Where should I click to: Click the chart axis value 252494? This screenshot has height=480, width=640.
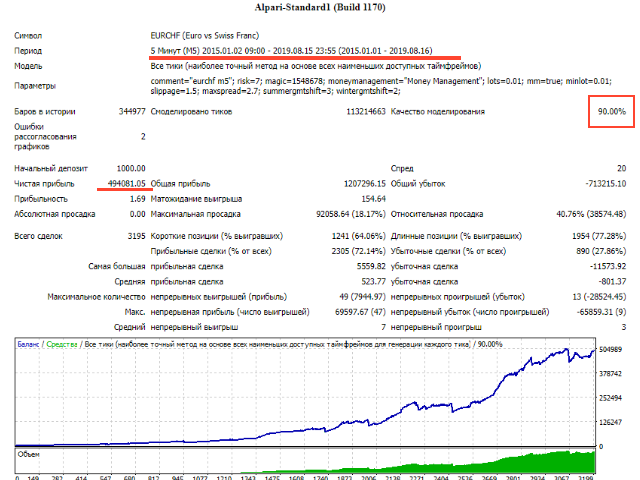tap(610, 398)
